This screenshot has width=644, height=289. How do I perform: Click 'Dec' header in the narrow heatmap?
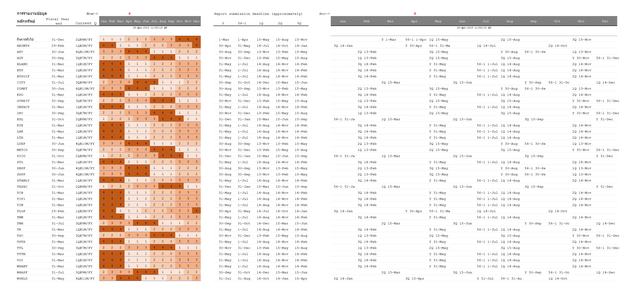pyautogui.click(x=197, y=21)
